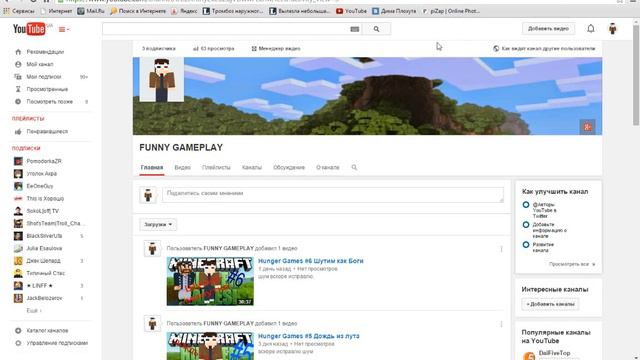The width and height of the screenshot is (640, 360).
Task: Open Понравившиеся playlist
Action: click(47, 131)
